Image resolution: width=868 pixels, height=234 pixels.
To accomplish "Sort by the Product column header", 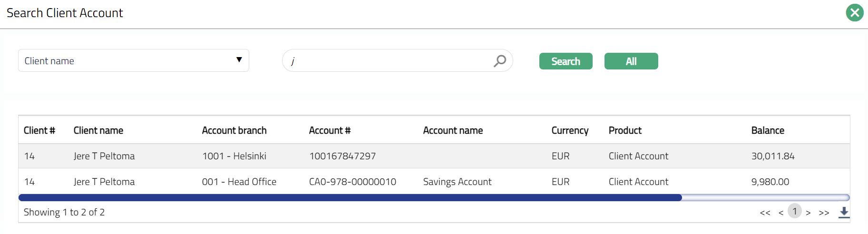I will pyautogui.click(x=625, y=130).
